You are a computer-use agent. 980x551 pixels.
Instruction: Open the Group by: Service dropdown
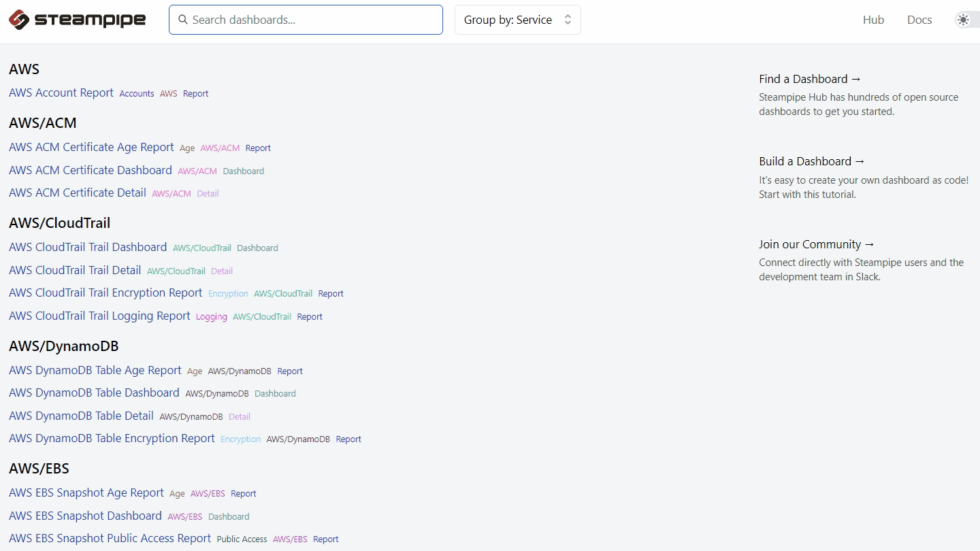pyautogui.click(x=517, y=20)
